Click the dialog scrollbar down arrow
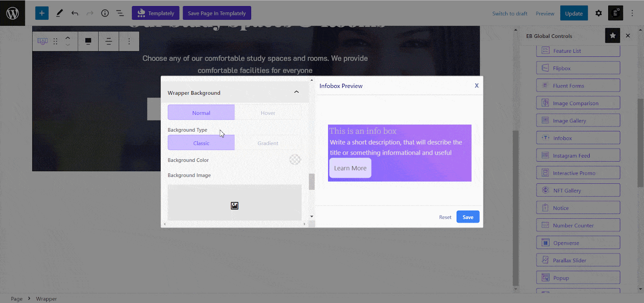 pos(312,216)
